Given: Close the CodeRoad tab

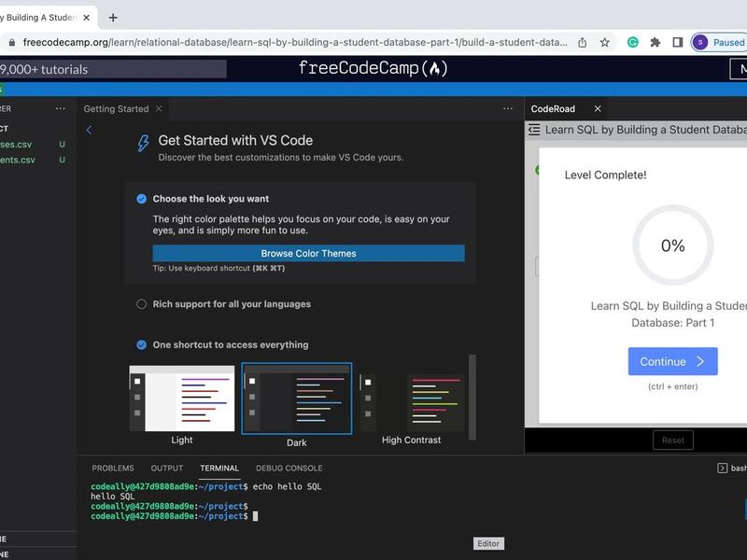Looking at the screenshot, I should click(x=598, y=108).
